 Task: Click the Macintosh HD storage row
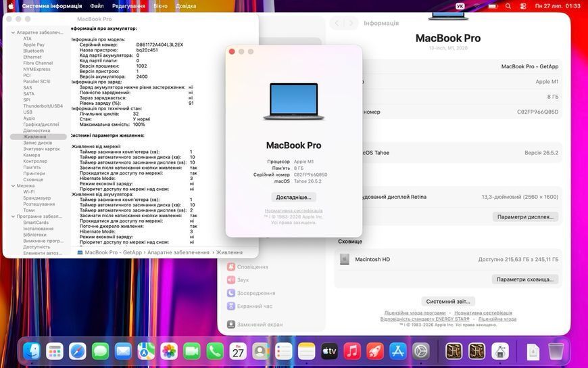point(448,260)
